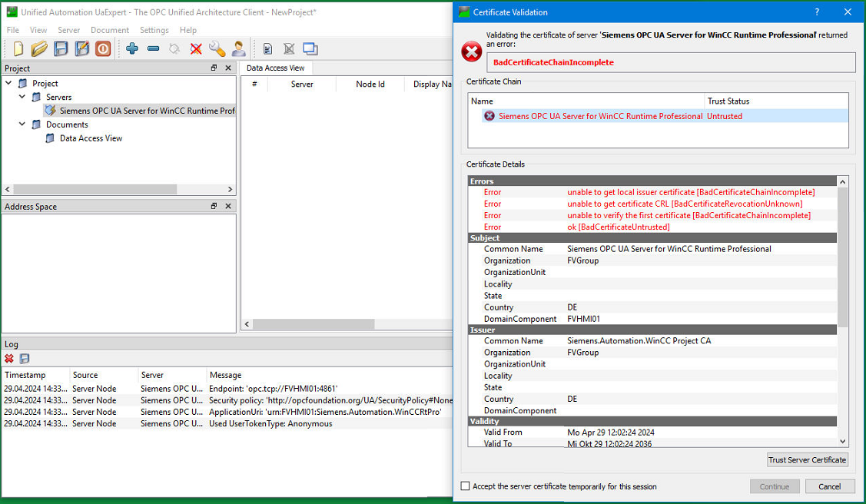Open the Settings menu
The width and height of the screenshot is (866, 504).
(x=154, y=30)
